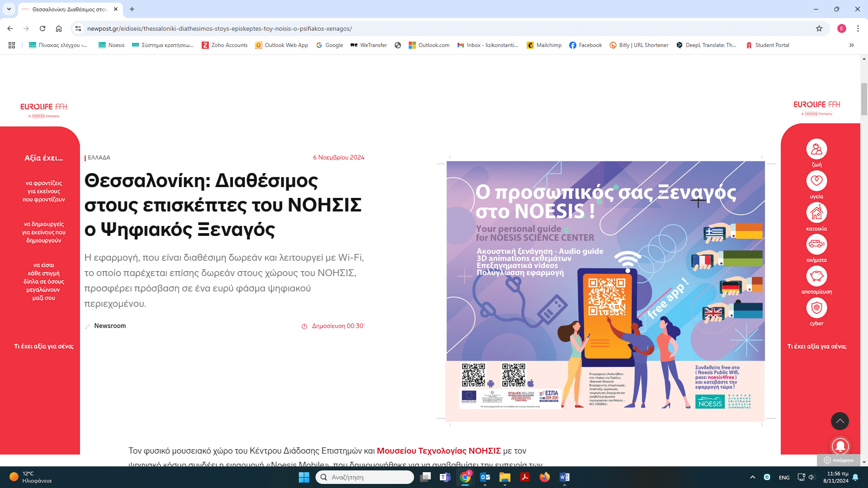Click the κατοικία house icon
The image size is (868, 488).
tap(816, 212)
